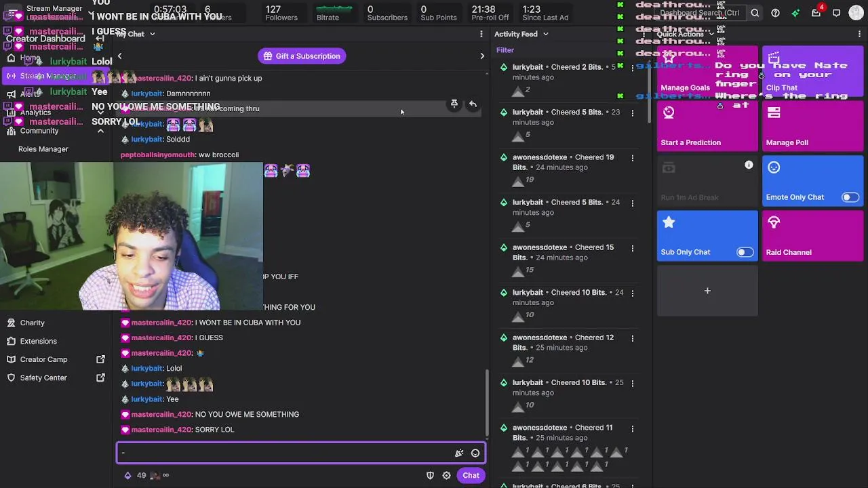Screen dimensions: 868x488
Task: Click username peptoballsinyomouth in chat
Action: pos(157,155)
